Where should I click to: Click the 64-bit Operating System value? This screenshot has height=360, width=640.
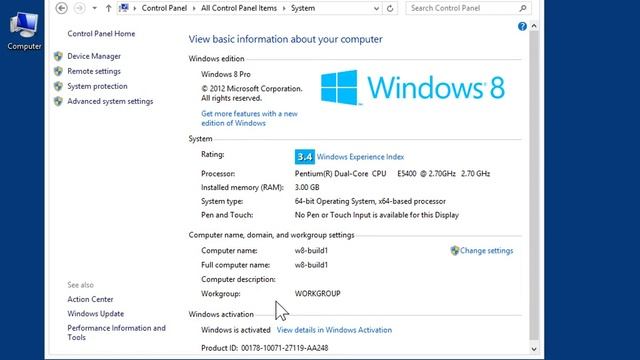[370, 201]
